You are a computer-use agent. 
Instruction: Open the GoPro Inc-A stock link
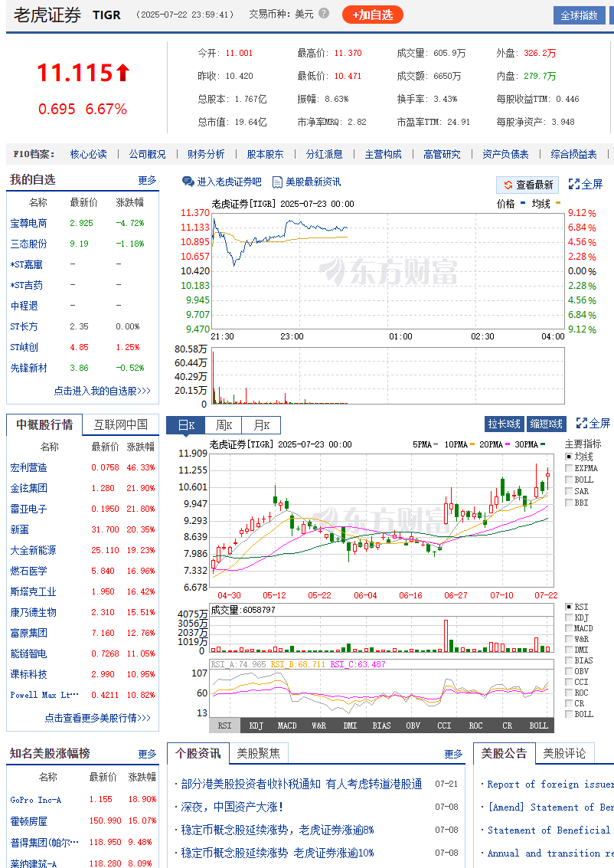point(36,800)
